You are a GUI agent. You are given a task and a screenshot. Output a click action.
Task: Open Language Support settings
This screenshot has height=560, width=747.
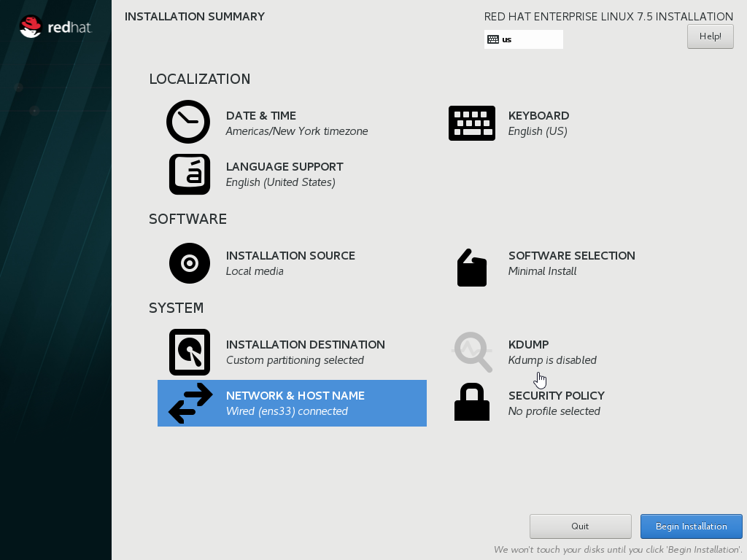click(x=285, y=166)
